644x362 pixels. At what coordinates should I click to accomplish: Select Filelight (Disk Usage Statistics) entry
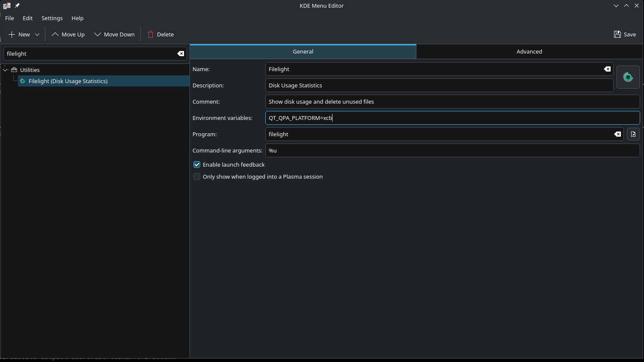(104, 81)
